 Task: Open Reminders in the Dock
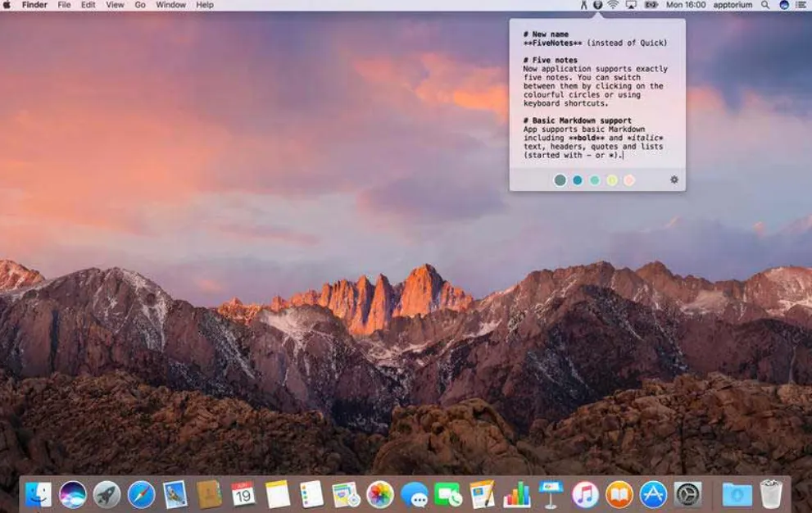311,494
